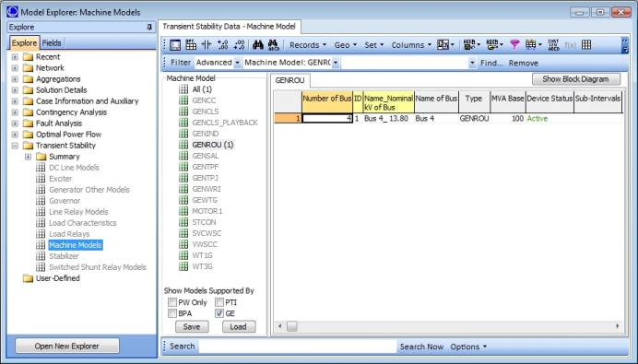Click the Network folder icon
The width and height of the screenshot is (638, 364).
tap(28, 68)
